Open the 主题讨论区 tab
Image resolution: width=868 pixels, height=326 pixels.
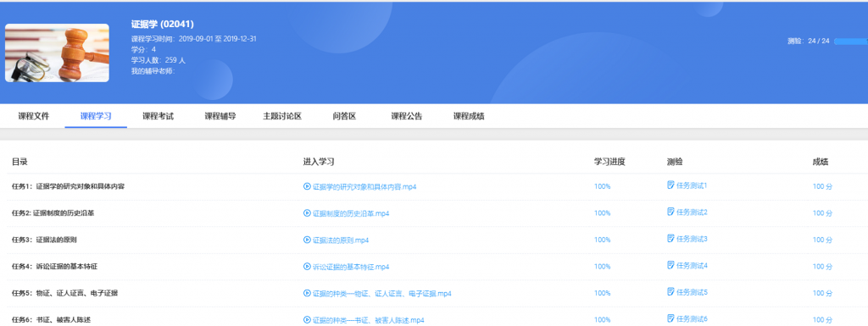click(282, 116)
